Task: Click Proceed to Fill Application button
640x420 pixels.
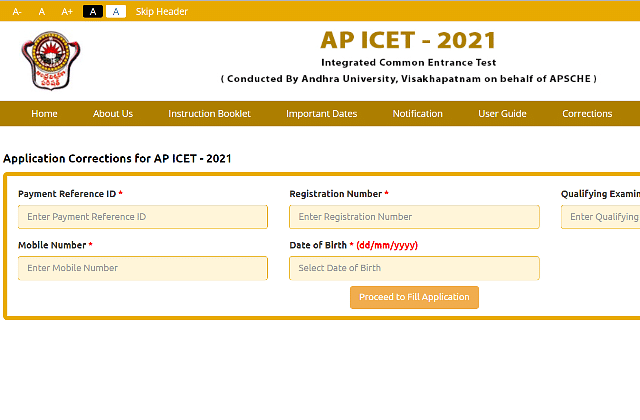Action: [414, 297]
